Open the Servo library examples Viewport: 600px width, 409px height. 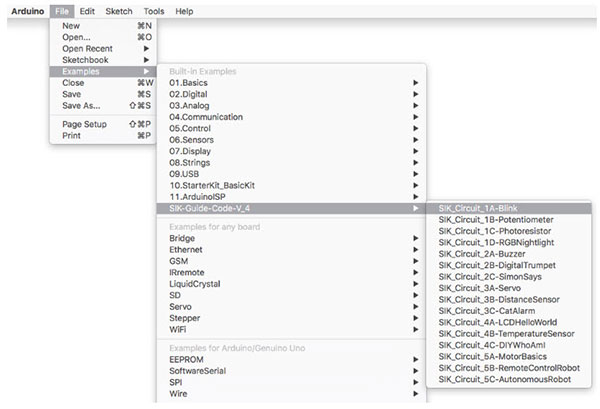point(291,306)
